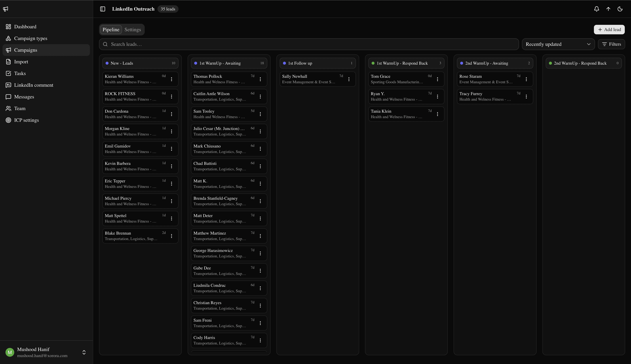Open Blake Brennan card options menu
631x364 pixels.
tap(171, 236)
